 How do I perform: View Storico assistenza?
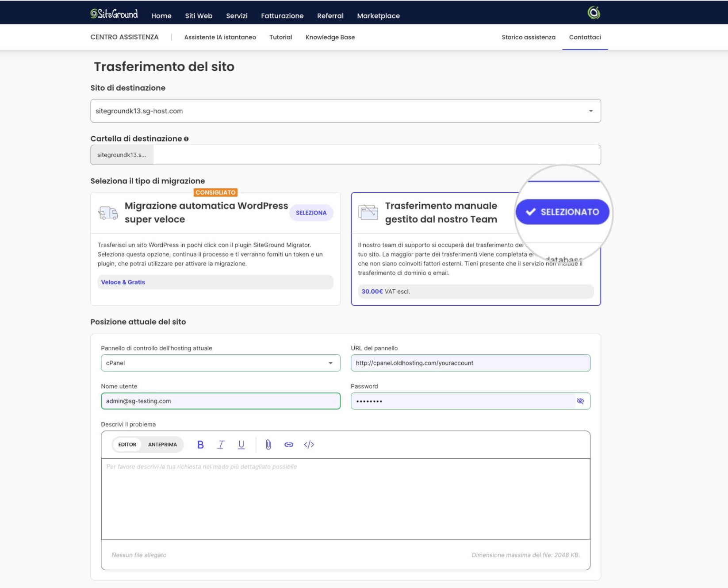tap(529, 37)
